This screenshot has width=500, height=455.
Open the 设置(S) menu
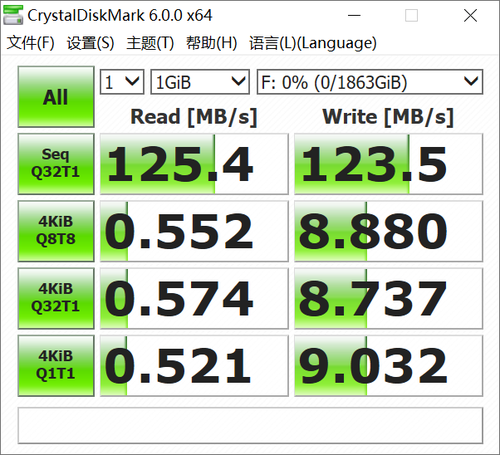[90, 43]
